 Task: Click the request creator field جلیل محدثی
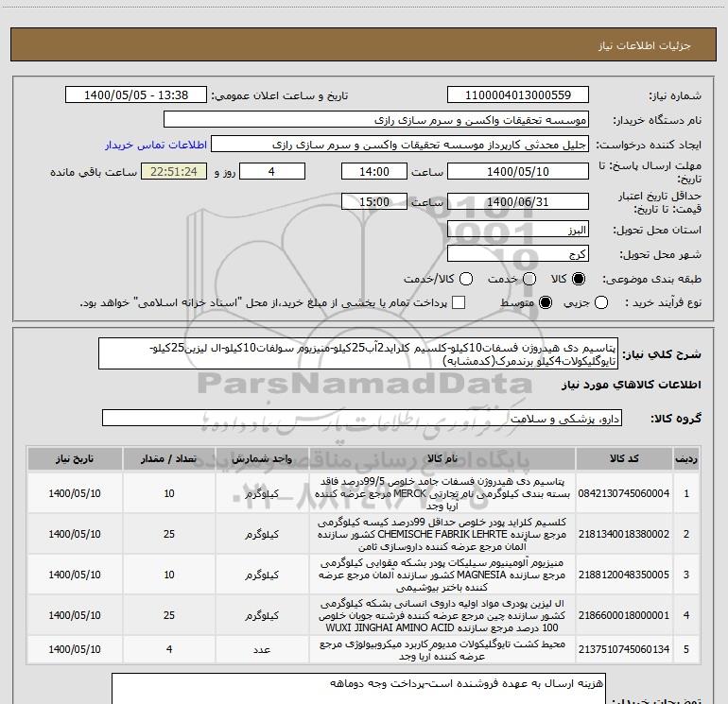point(400,145)
